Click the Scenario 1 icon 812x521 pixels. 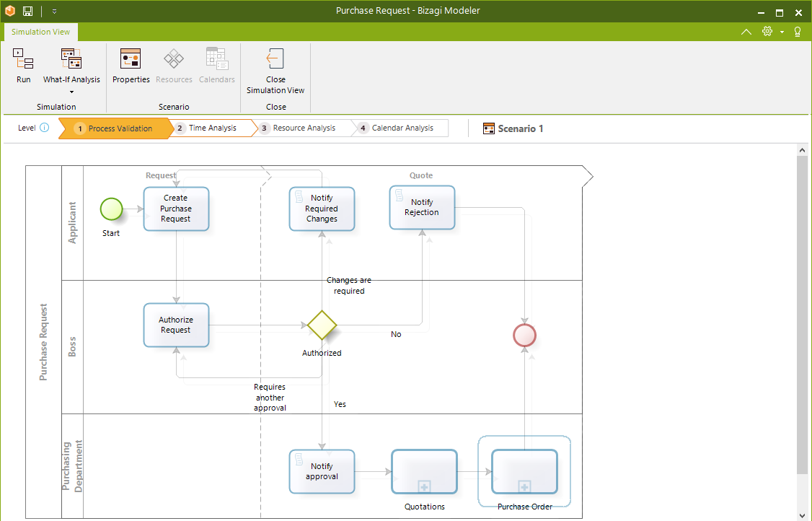pyautogui.click(x=489, y=128)
